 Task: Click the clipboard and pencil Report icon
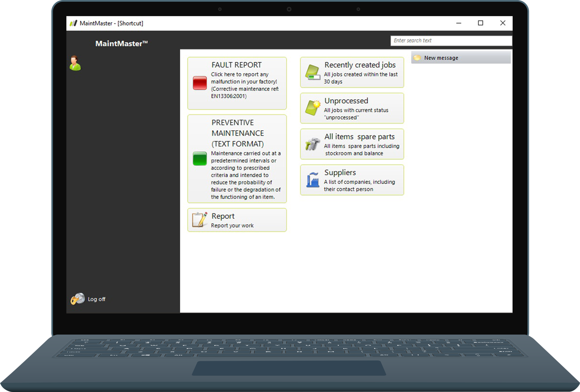[200, 220]
